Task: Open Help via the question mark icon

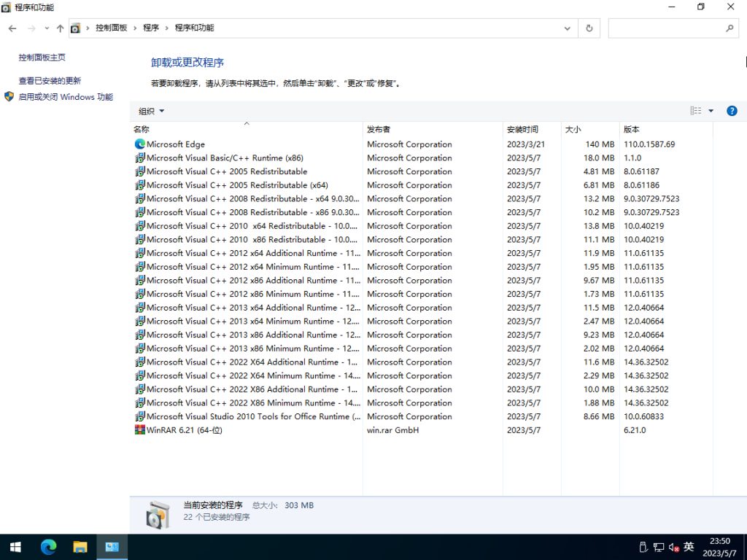Action: (732, 111)
